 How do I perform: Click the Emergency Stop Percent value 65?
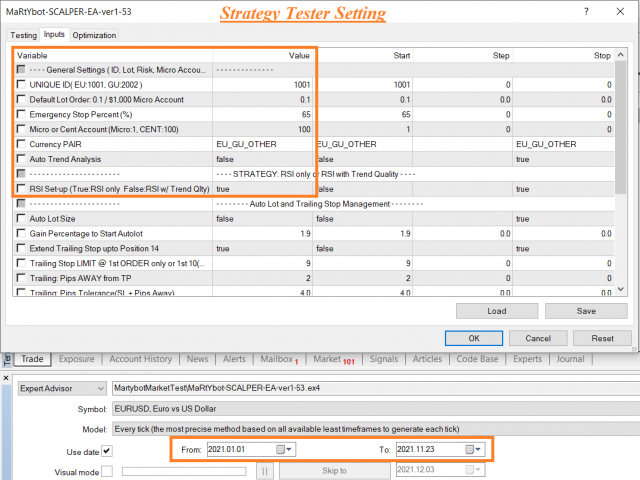[x=262, y=114]
